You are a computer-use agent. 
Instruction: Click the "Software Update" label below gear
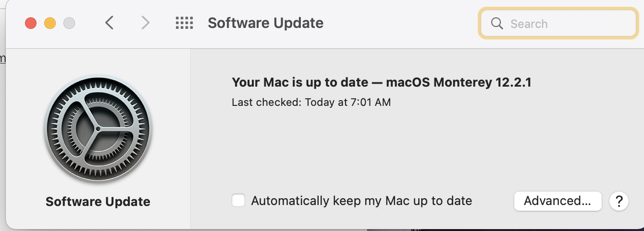click(98, 201)
